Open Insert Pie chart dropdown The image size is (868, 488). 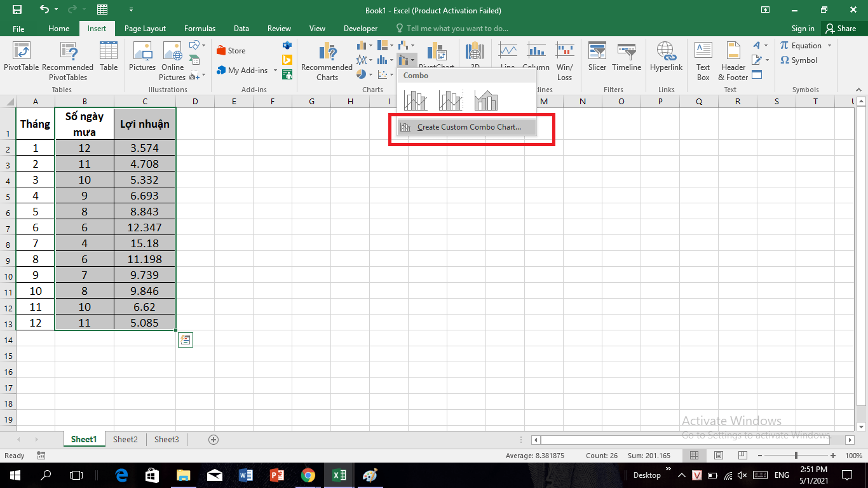365,74
